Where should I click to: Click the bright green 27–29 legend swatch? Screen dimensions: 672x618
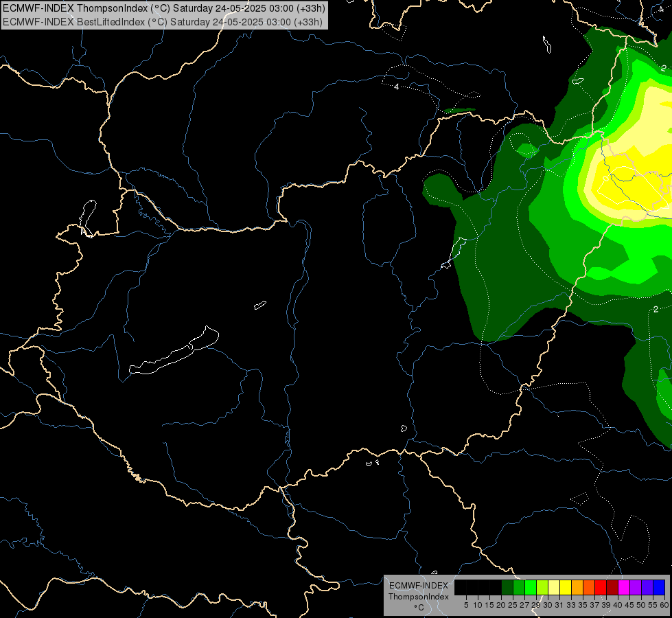pyautogui.click(x=531, y=587)
